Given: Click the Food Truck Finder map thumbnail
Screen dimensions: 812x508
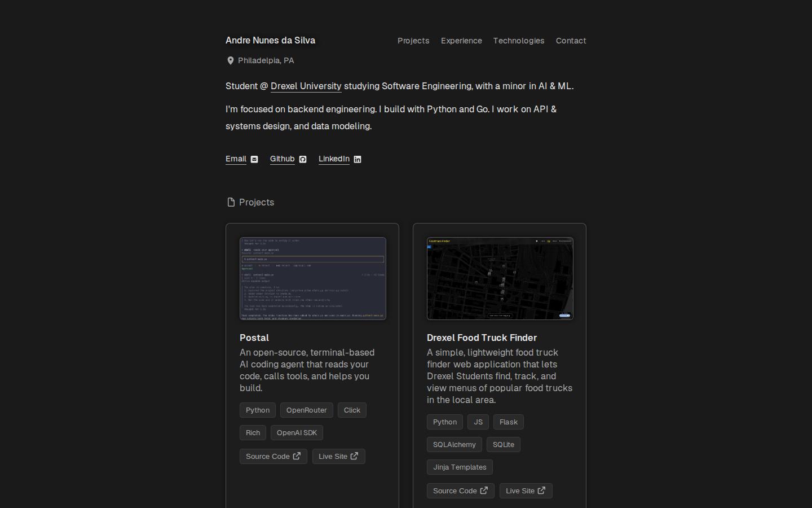Looking at the screenshot, I should tap(500, 278).
